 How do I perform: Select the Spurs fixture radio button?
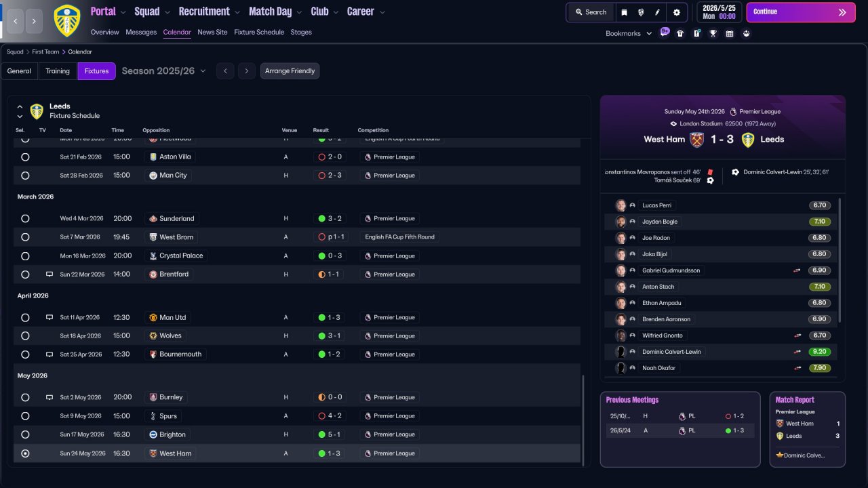25,416
